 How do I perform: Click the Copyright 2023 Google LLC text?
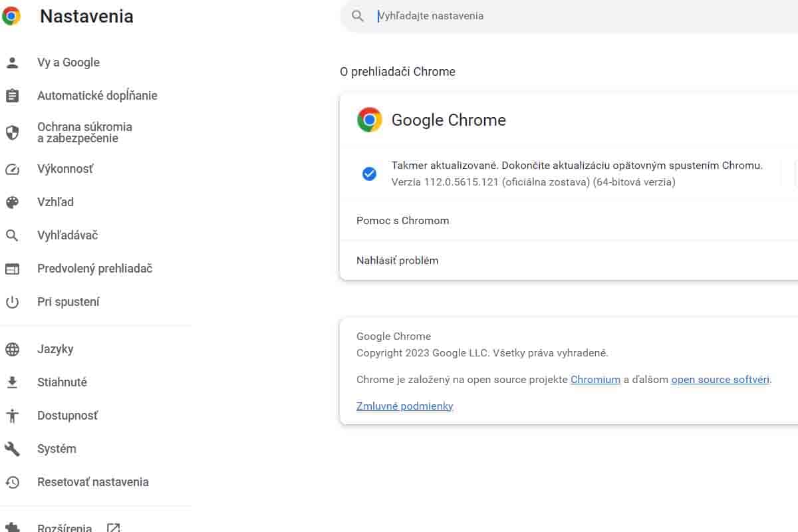point(482,353)
